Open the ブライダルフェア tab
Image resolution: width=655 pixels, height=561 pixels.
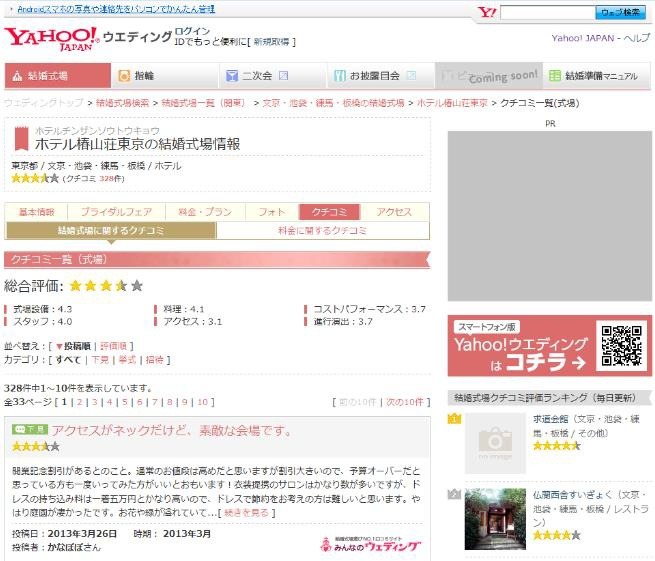coord(117,212)
